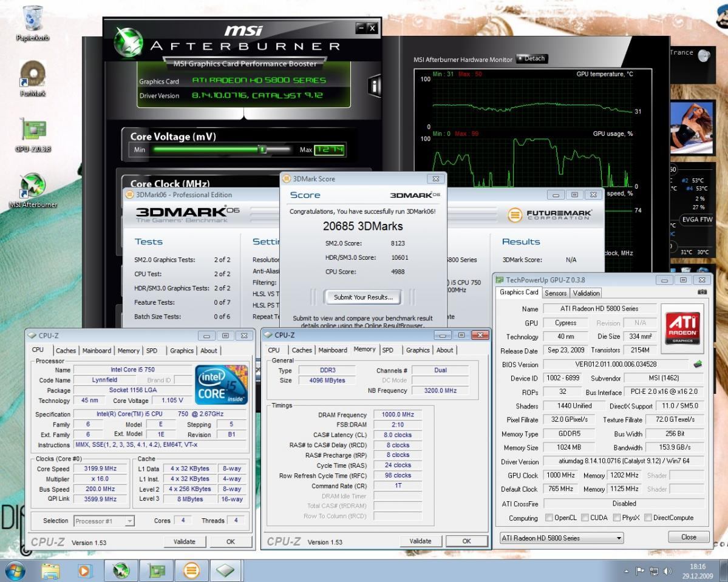Viewport: 728px width, 582px height.
Task: Open the Action Center flag tray icon
Action: tap(640, 571)
